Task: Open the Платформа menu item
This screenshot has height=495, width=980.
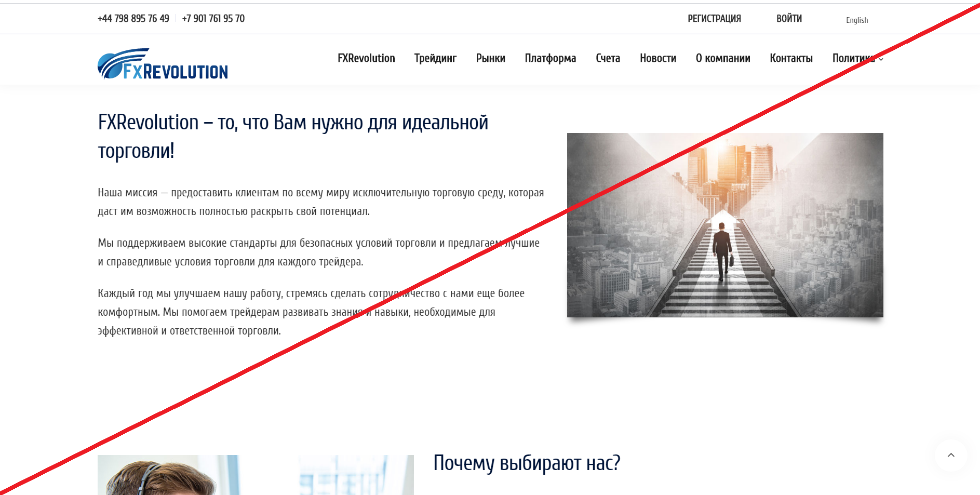Action: (x=551, y=58)
